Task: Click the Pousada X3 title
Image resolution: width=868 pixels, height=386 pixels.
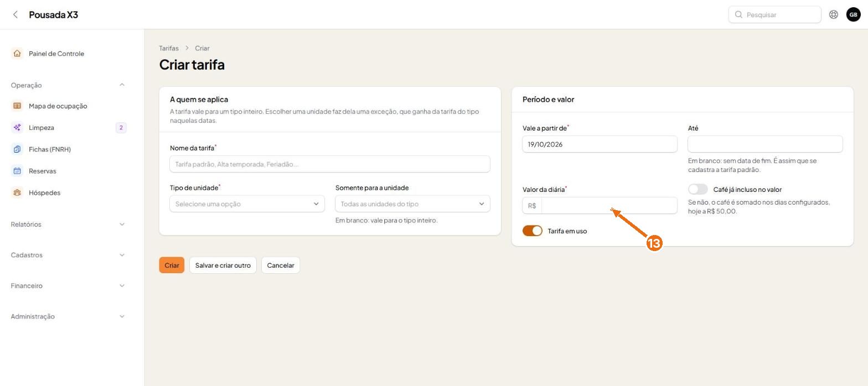Action: 53,14
